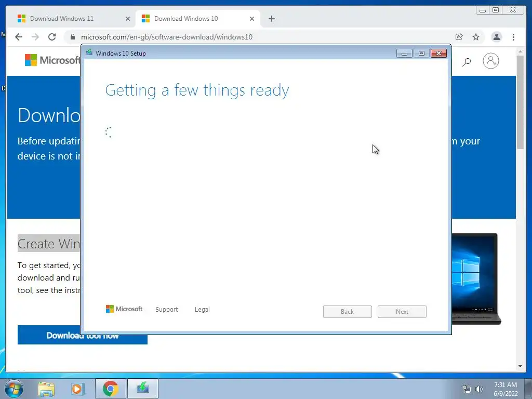Open Windows Explorer from taskbar
Screen dimensions: 532x399
pyautogui.click(x=46, y=389)
